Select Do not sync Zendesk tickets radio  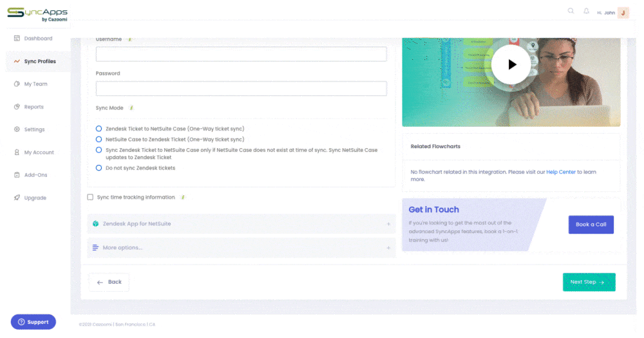click(x=99, y=168)
